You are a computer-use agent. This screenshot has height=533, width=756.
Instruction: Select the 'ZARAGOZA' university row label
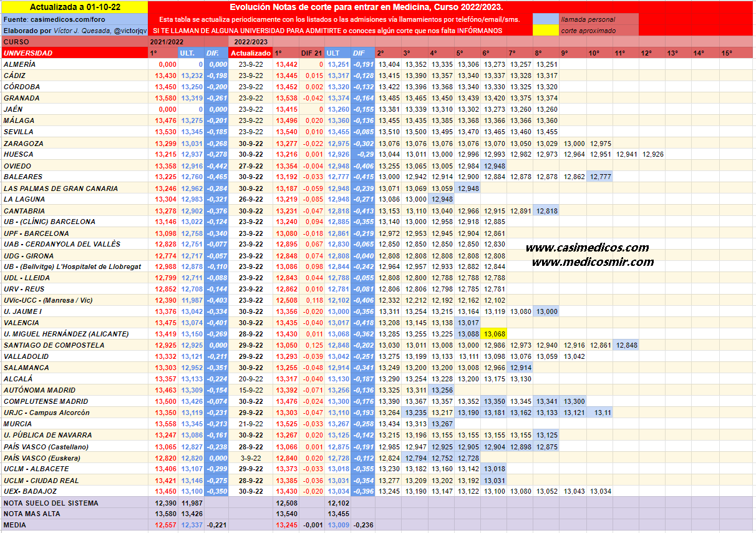[x=74, y=143]
